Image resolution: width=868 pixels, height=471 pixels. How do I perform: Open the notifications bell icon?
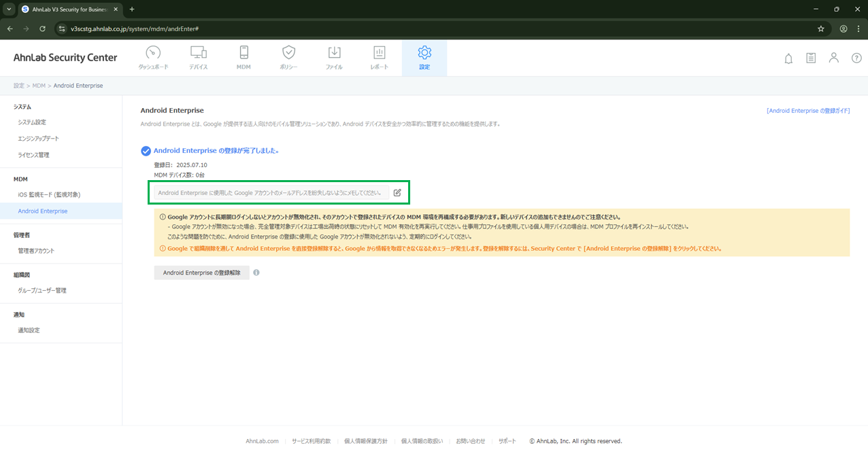click(788, 58)
